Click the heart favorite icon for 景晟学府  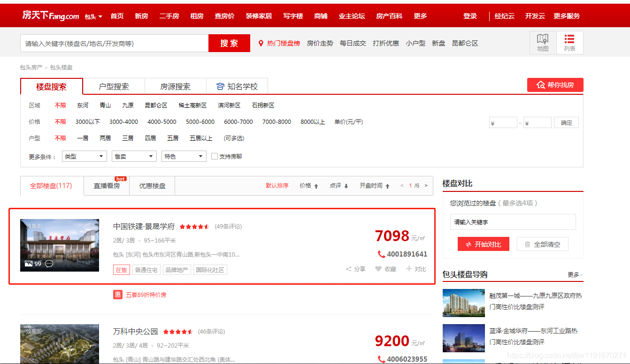(x=378, y=269)
